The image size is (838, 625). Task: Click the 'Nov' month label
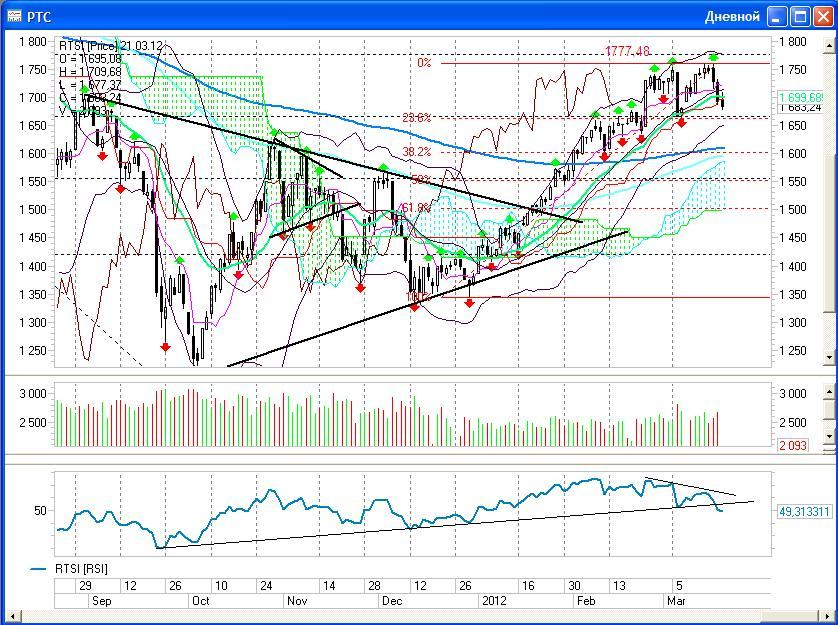[297, 601]
